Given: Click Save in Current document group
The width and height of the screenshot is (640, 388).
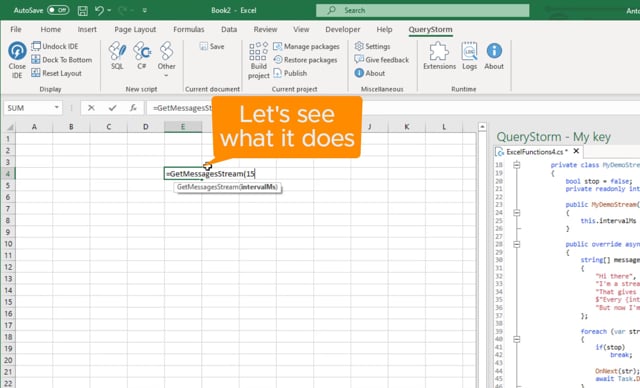Looking at the screenshot, I should point(212,46).
